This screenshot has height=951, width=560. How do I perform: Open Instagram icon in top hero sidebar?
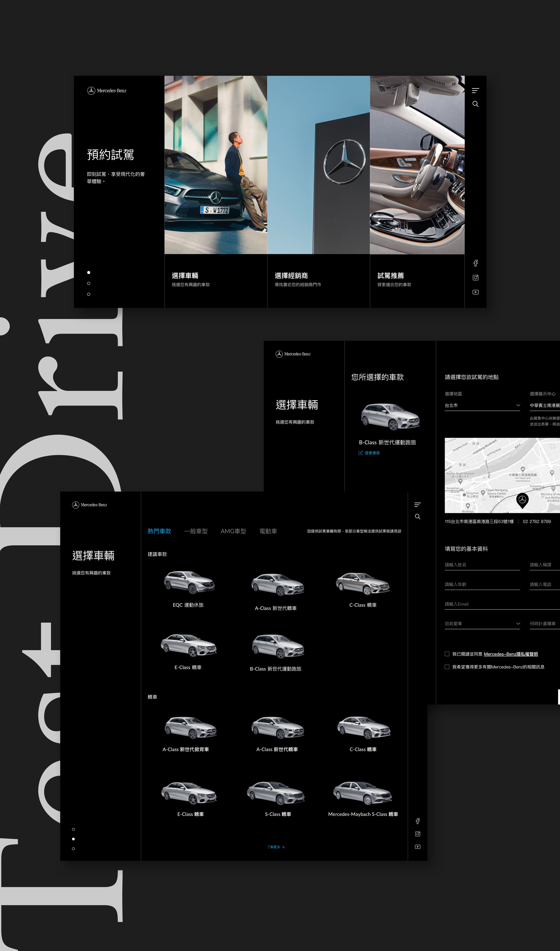[x=475, y=278]
